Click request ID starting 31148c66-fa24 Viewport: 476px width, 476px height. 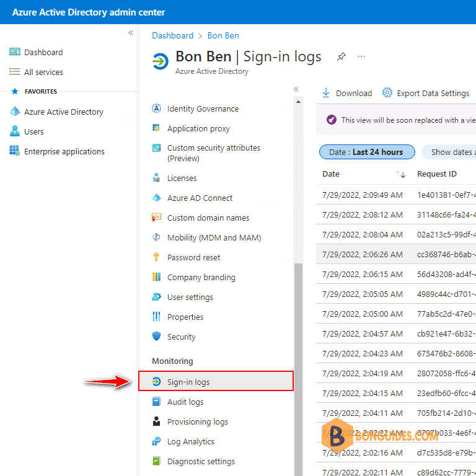(446, 214)
